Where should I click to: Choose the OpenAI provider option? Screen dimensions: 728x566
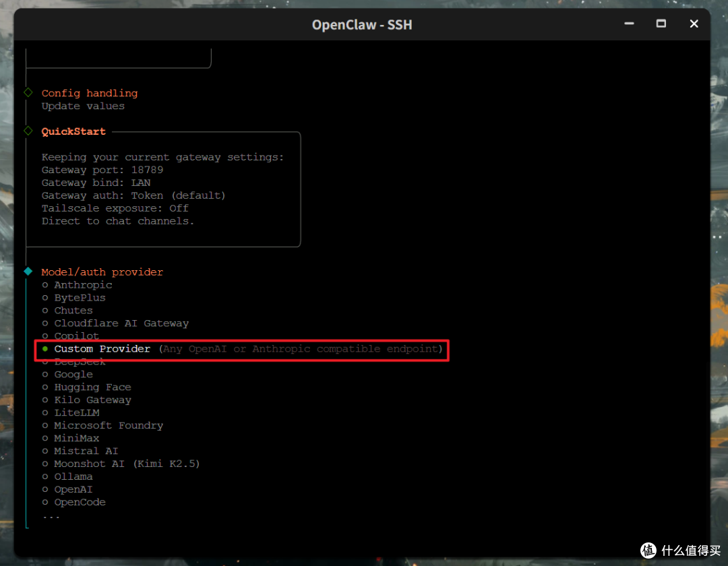67,489
